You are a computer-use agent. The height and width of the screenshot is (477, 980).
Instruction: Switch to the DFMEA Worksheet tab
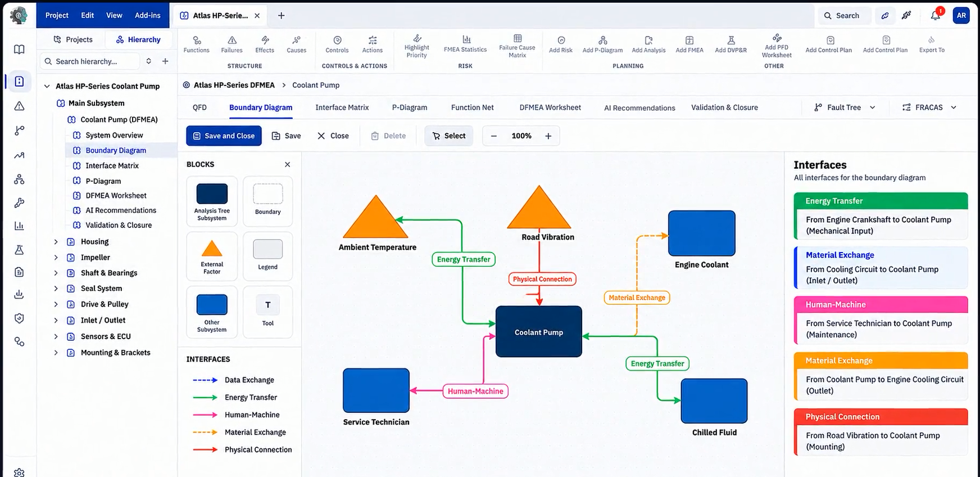coord(550,107)
